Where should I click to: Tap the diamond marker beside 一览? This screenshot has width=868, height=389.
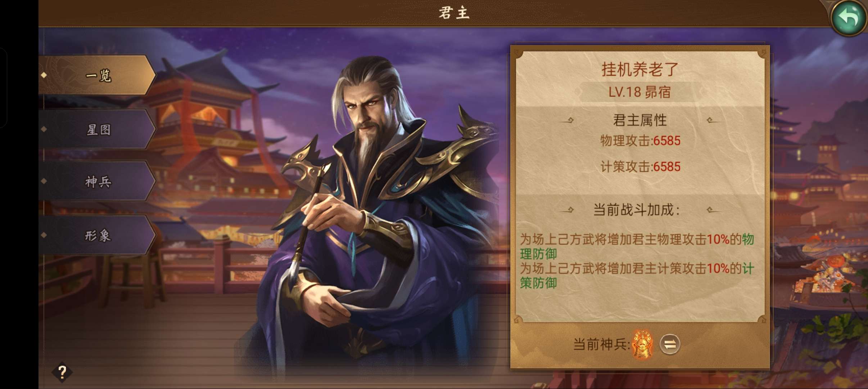[44, 75]
